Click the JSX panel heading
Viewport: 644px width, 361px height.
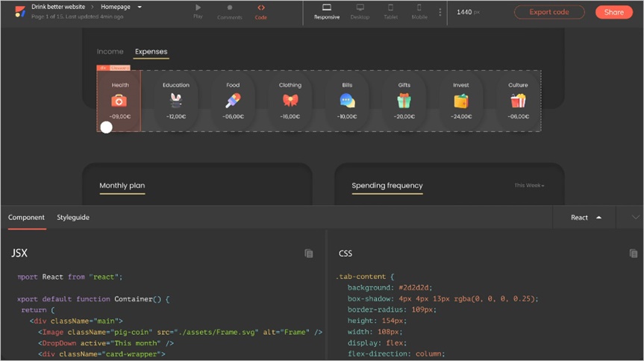19,253
